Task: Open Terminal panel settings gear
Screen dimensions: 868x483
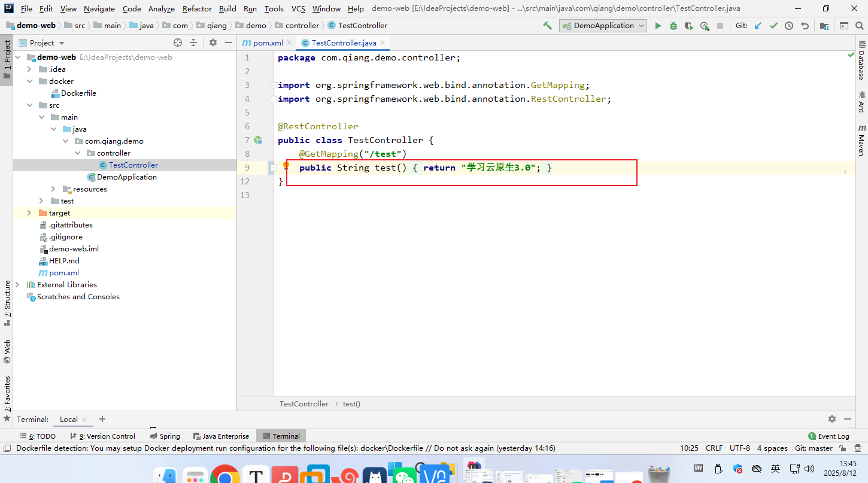Action: (832, 419)
